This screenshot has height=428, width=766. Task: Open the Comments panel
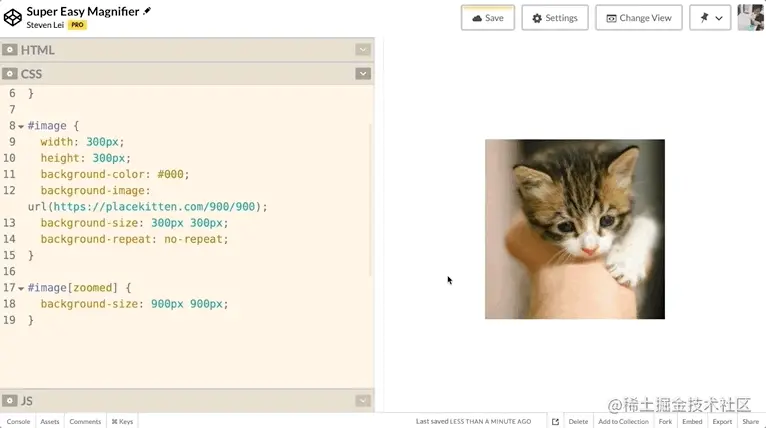point(85,421)
